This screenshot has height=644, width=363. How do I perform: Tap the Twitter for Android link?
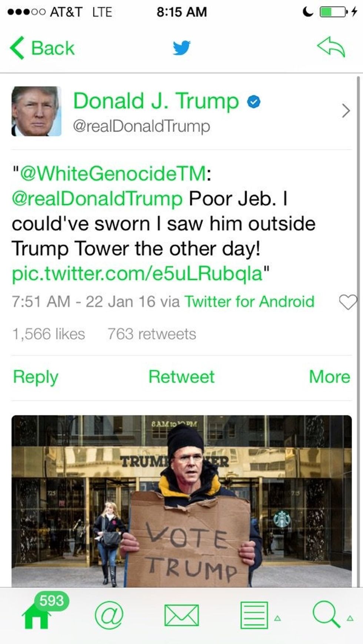point(249,301)
